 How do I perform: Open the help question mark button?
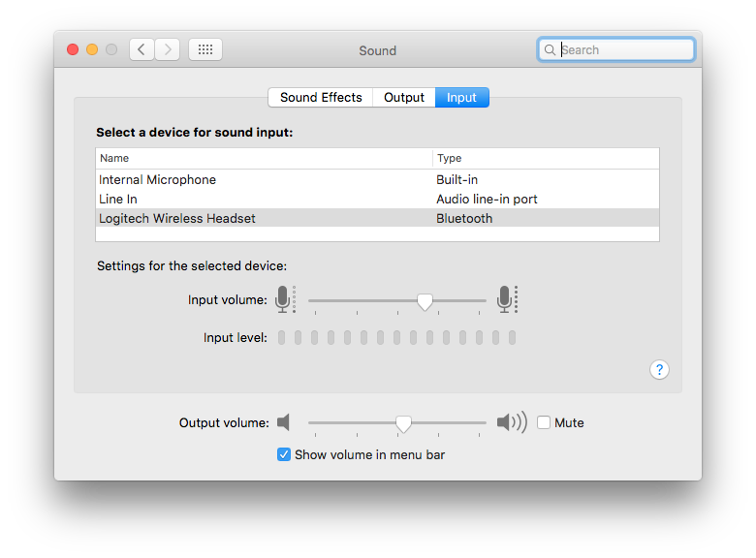pyautogui.click(x=659, y=369)
